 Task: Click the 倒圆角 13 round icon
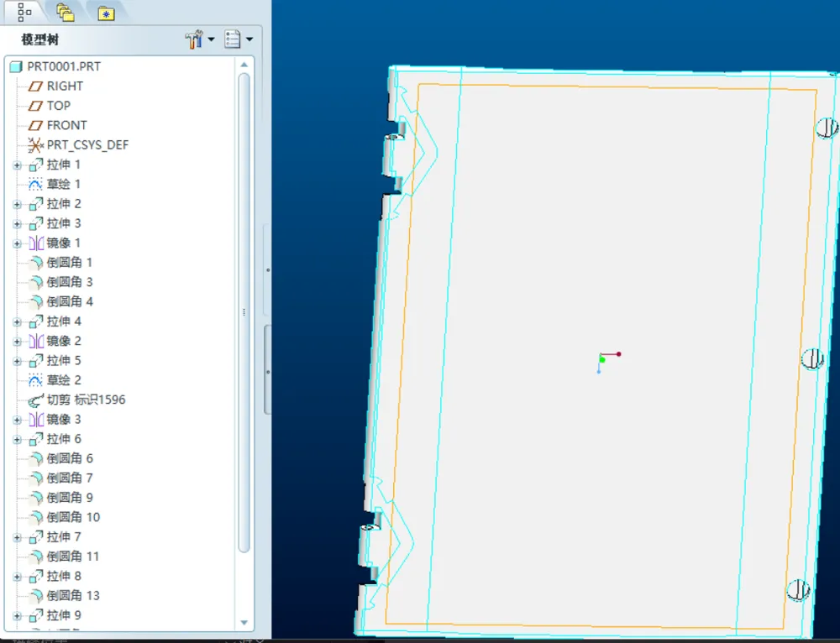coord(36,595)
